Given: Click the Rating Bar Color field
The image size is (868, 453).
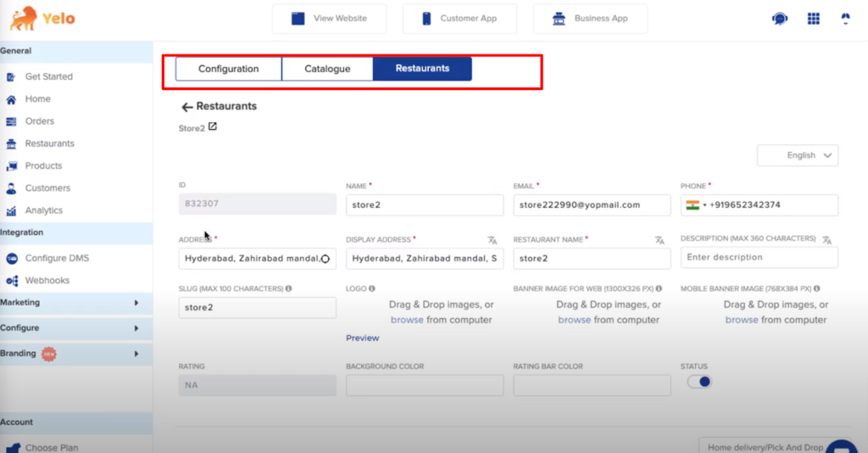Looking at the screenshot, I should coord(592,385).
